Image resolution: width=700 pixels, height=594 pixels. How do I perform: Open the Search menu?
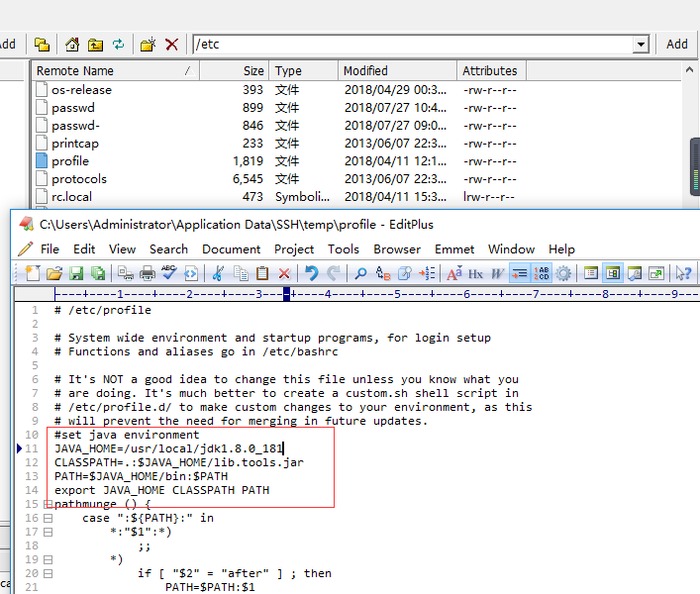tap(168, 249)
